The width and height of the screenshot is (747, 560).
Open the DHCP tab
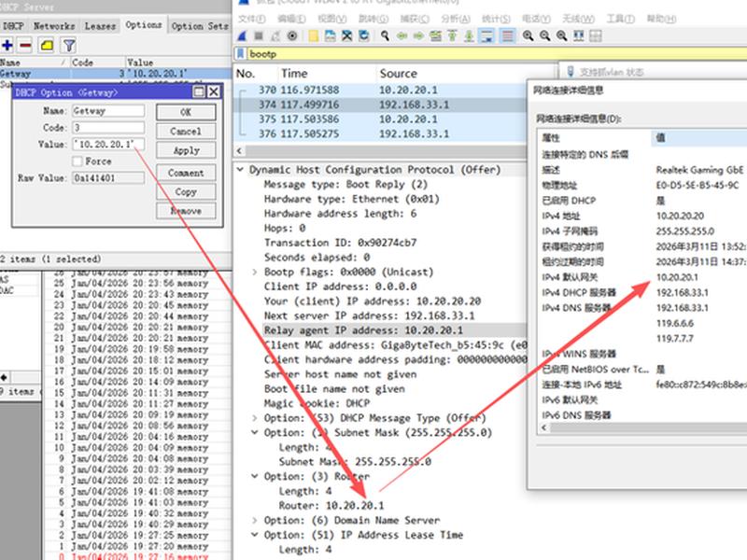13,26
